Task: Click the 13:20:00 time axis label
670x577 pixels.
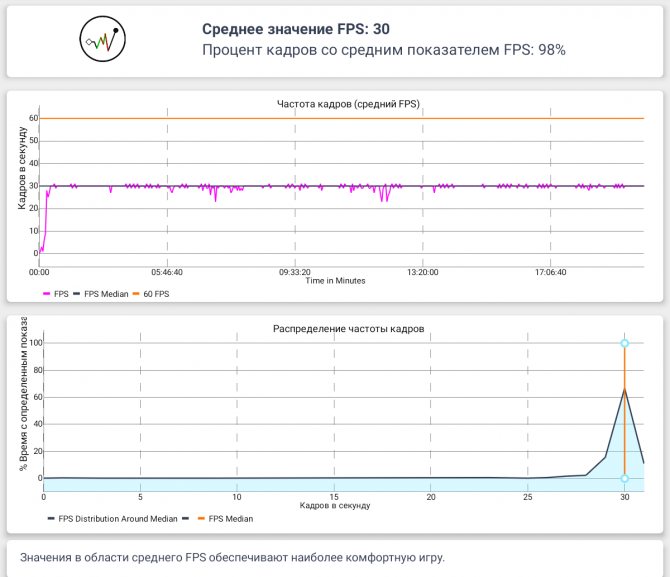Action: [423, 272]
